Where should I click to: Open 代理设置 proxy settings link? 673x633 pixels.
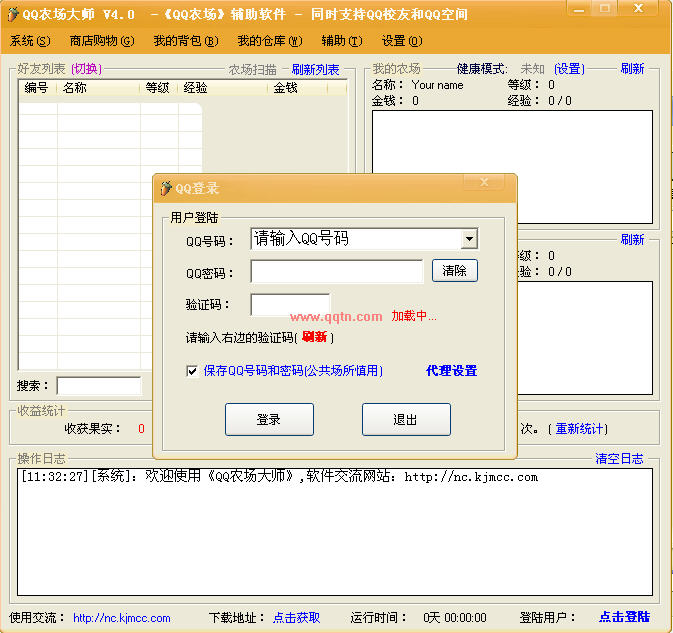(452, 370)
